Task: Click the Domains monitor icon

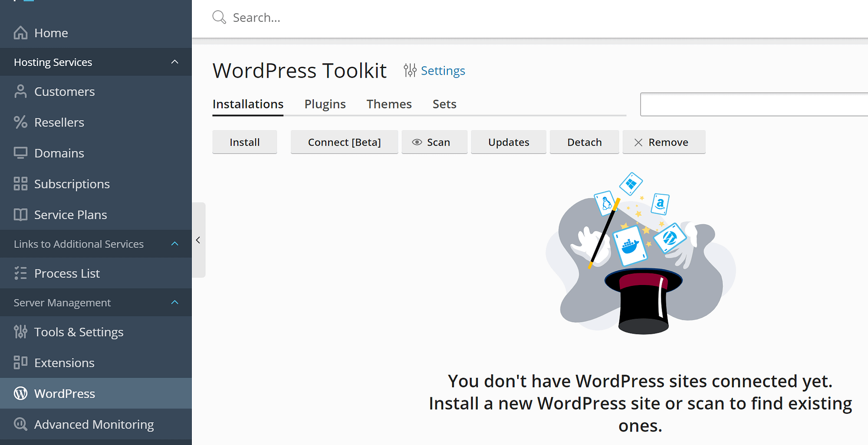Action: pyautogui.click(x=20, y=153)
